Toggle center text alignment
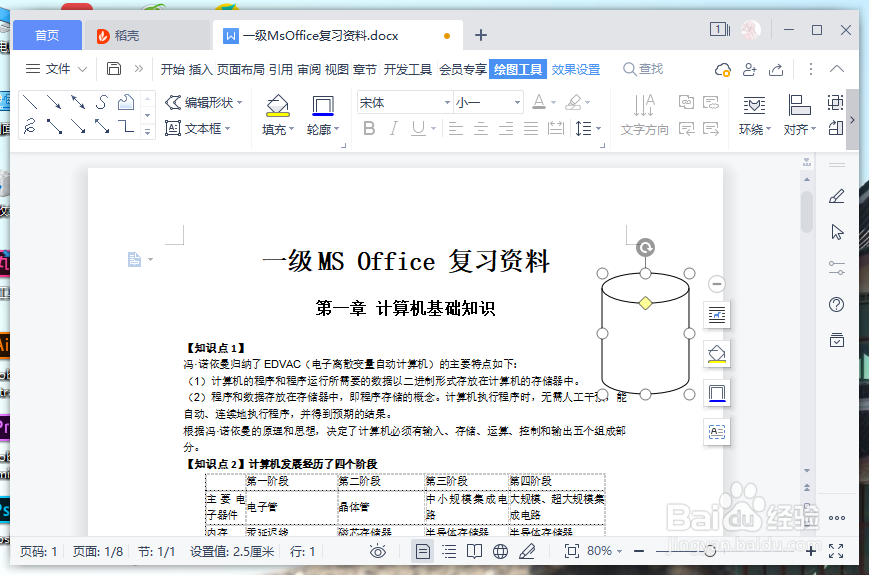This screenshot has width=869, height=575. pos(480,129)
